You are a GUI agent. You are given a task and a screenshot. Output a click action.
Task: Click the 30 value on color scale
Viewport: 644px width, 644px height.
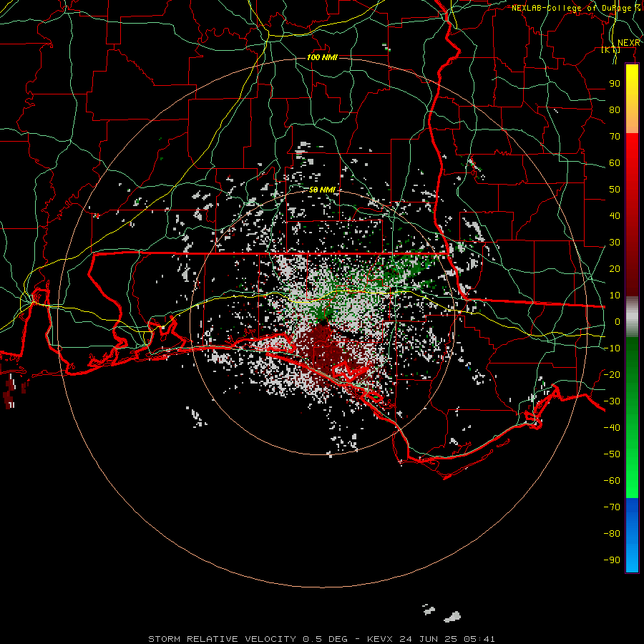click(x=615, y=243)
